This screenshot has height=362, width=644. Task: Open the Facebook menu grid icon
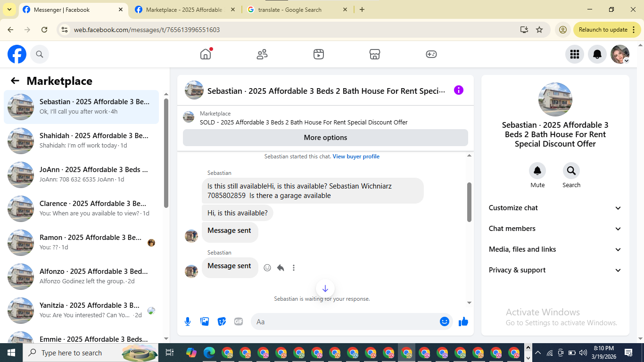point(574,54)
